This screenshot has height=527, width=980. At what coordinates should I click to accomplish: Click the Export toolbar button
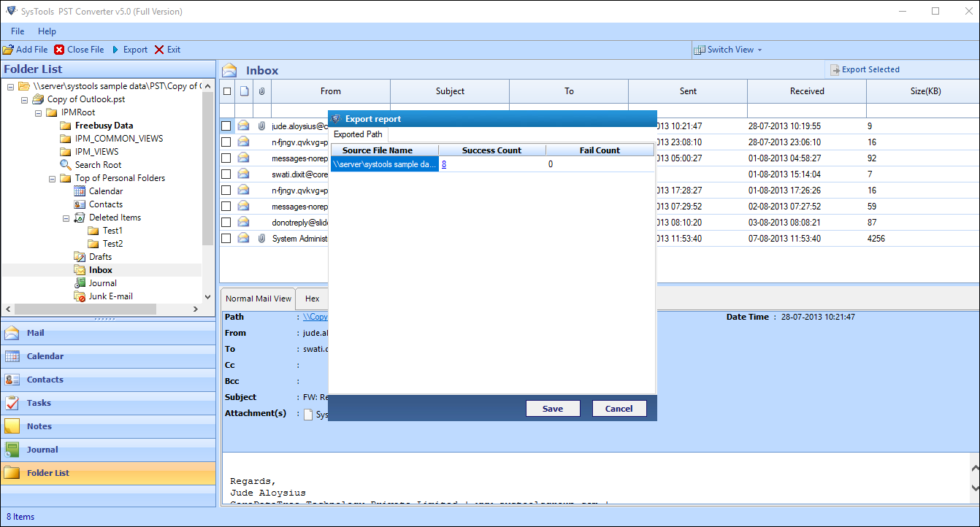(x=129, y=50)
